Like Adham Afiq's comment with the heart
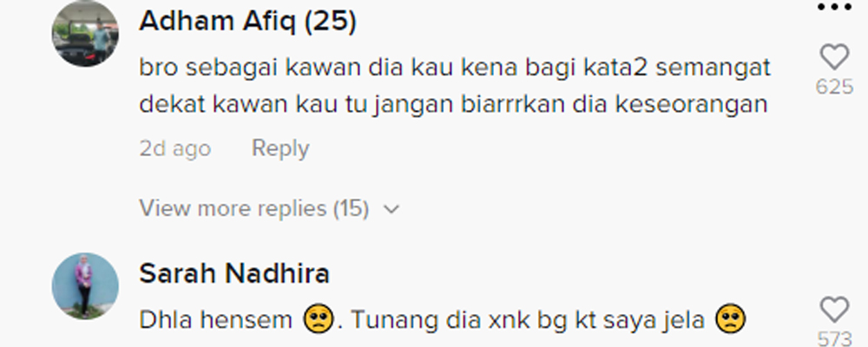The height and width of the screenshot is (347, 868). tap(834, 57)
